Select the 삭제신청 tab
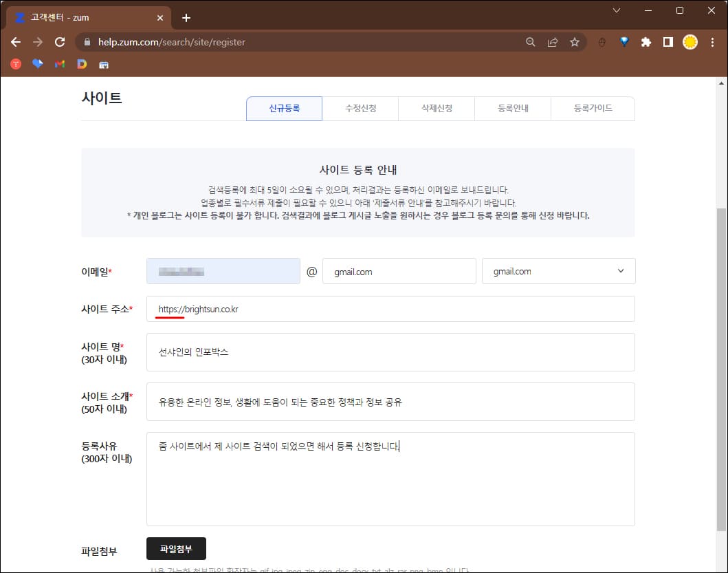Viewport: 728px width, 573px height. (437, 109)
